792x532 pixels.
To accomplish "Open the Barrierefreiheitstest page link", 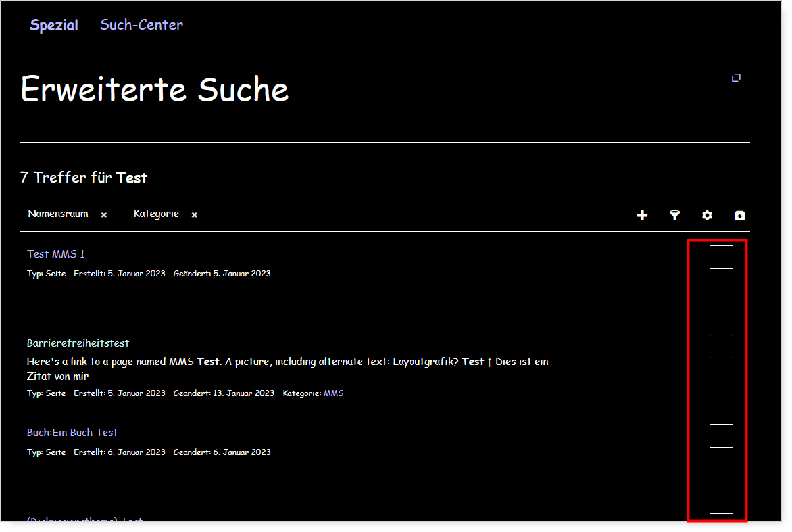I will click(78, 343).
